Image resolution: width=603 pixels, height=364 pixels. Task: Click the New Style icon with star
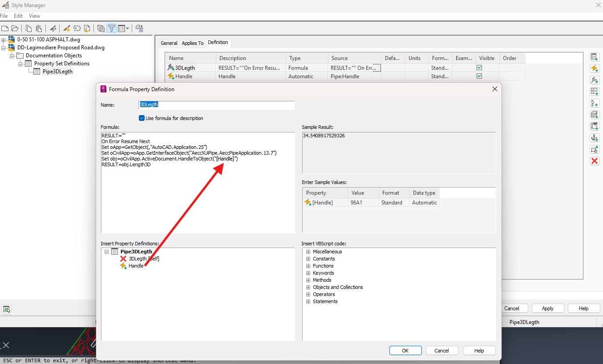click(x=67, y=28)
